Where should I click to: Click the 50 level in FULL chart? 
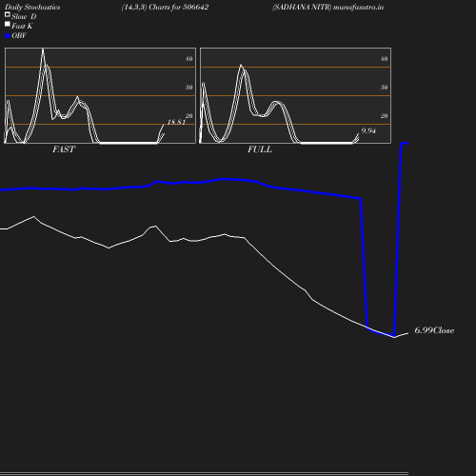tap(385, 88)
